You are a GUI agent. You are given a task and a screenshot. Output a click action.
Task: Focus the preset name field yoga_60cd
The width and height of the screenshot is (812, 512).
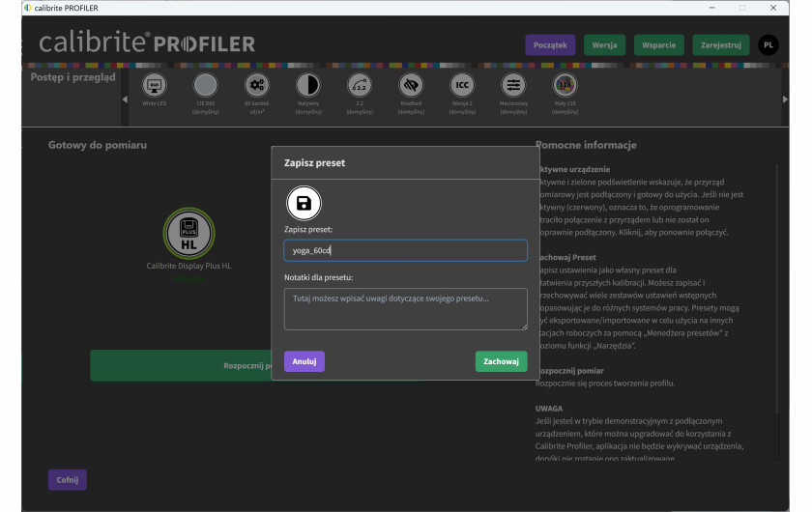click(405, 250)
